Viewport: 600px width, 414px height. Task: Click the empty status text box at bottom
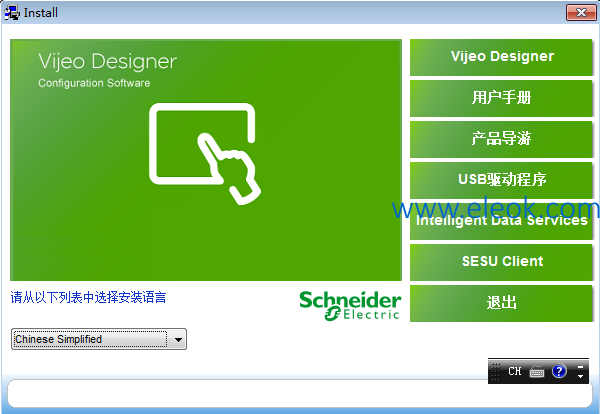tap(300, 393)
